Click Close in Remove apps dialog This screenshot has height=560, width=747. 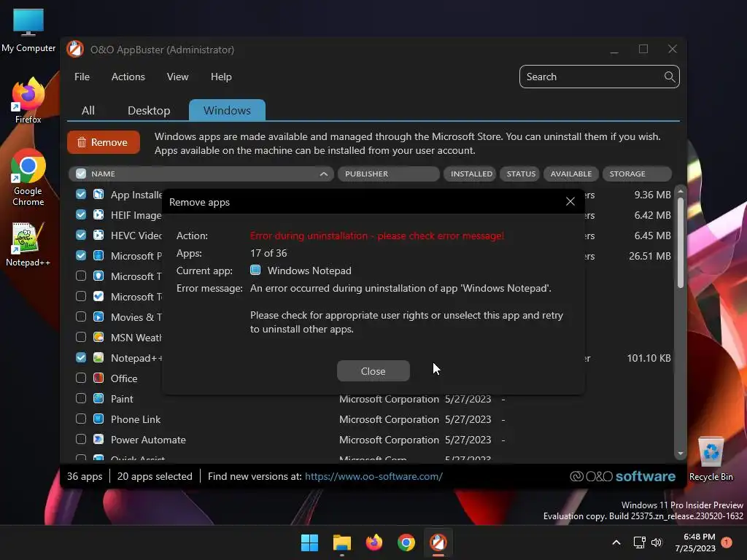[373, 371]
